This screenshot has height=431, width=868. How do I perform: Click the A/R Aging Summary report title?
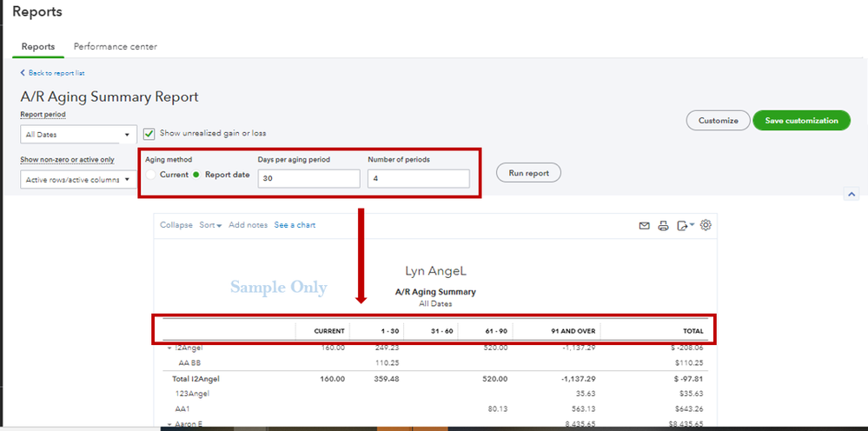(435, 292)
